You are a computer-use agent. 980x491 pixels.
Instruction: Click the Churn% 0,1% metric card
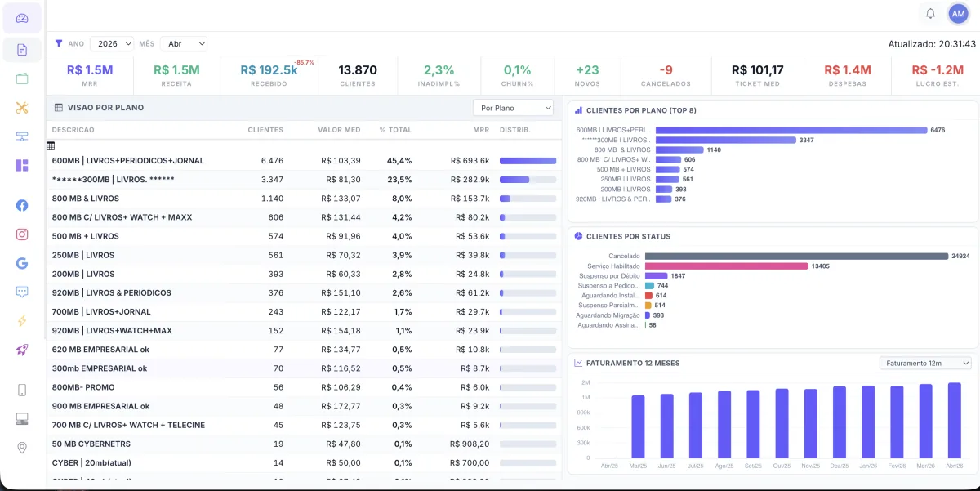pos(518,75)
